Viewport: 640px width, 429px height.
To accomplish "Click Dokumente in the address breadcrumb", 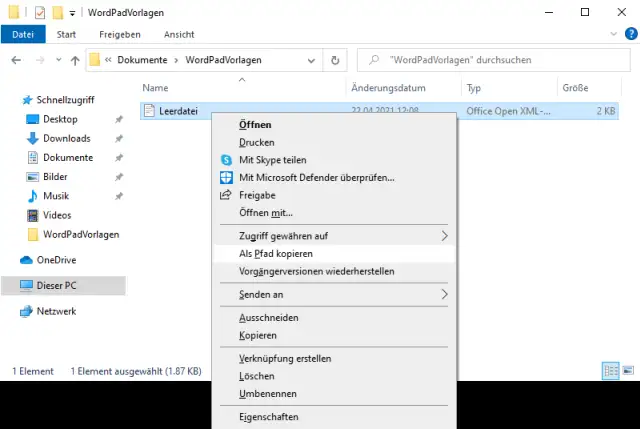I will coord(142,60).
